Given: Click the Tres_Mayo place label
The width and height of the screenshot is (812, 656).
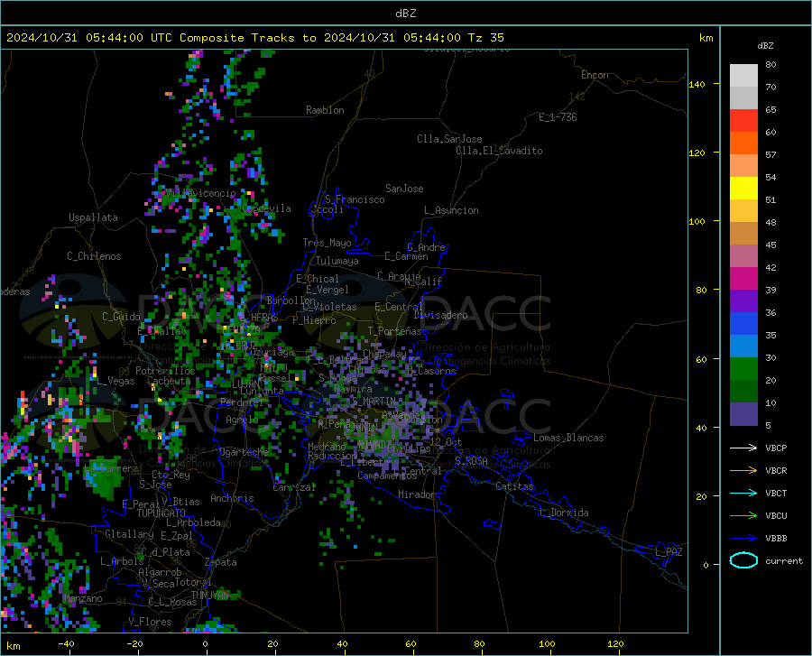Looking at the screenshot, I should (x=327, y=243).
